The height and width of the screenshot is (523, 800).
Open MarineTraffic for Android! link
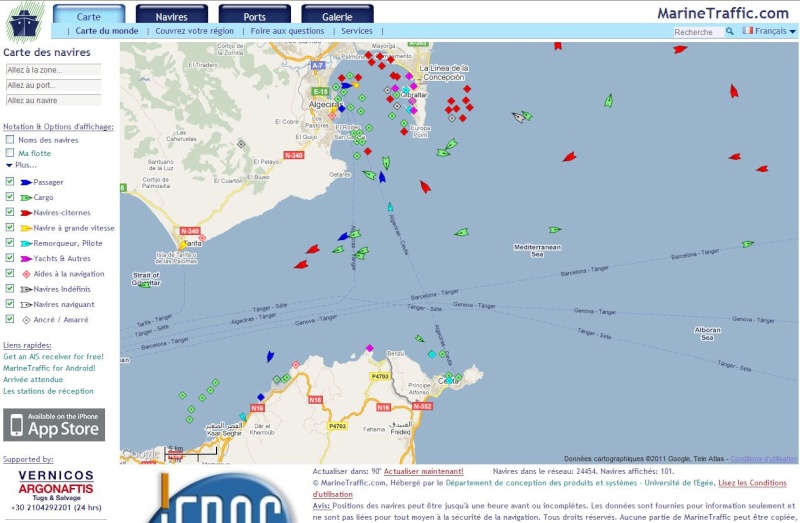[49, 368]
